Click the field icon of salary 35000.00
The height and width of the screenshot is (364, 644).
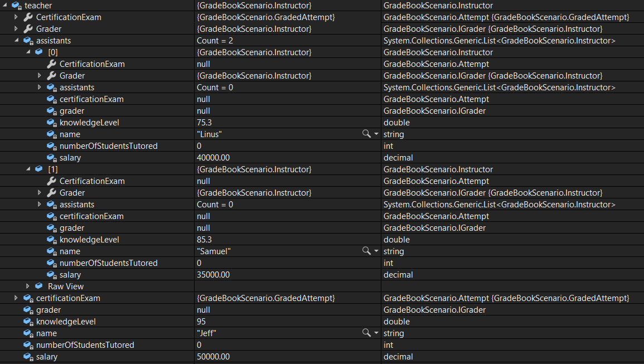tap(52, 275)
